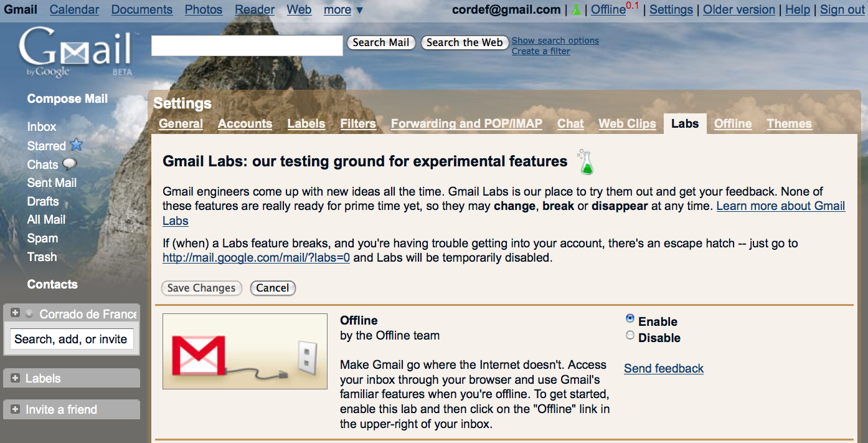Open the 'more' dropdown in top navigation

tap(343, 10)
